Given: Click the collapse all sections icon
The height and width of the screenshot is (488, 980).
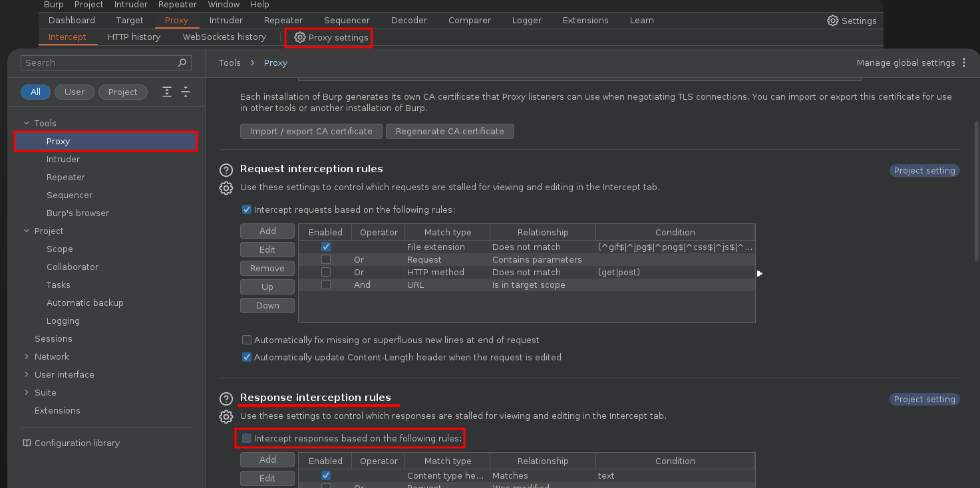Looking at the screenshot, I should (185, 92).
